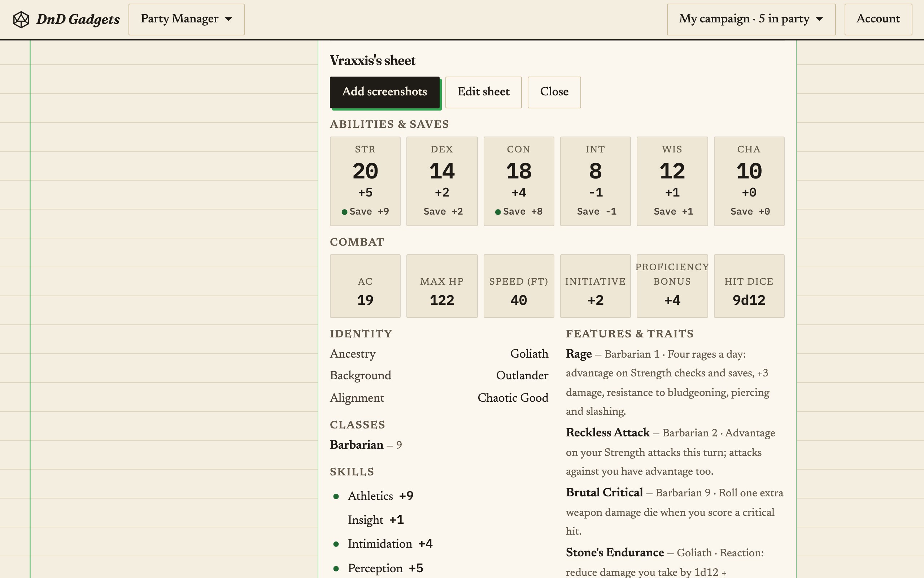This screenshot has width=924, height=578.
Task: Open the My campaign party dropdown
Action: pos(751,19)
